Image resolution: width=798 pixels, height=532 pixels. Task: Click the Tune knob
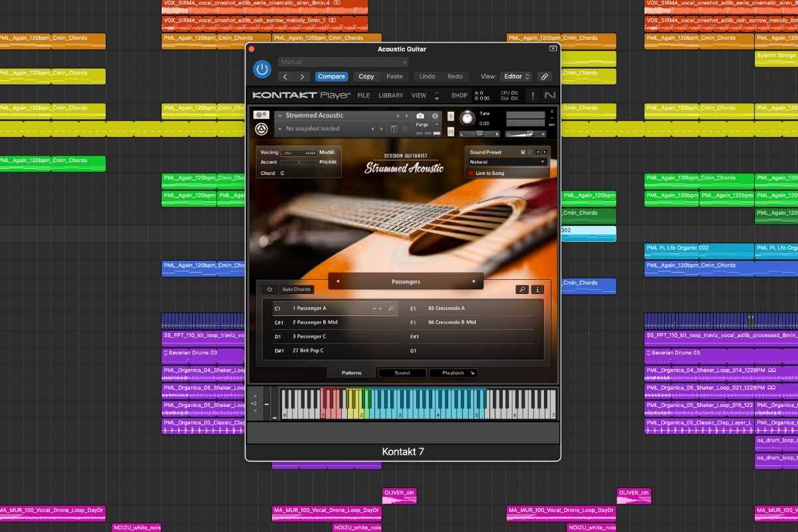click(467, 118)
